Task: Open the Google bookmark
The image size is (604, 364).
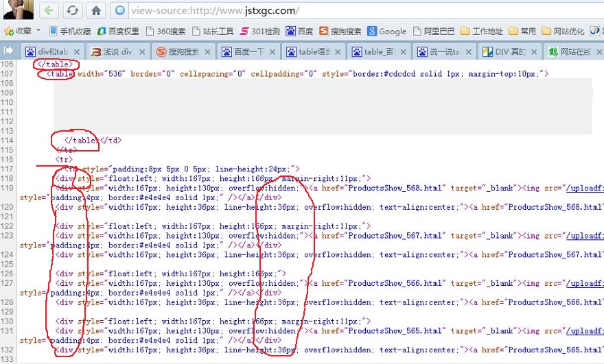Action: click(386, 31)
